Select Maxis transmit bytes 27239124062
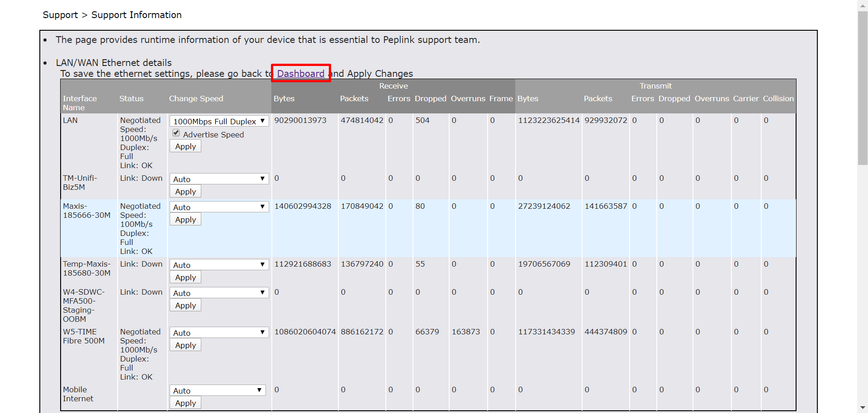The width and height of the screenshot is (868, 413). pyautogui.click(x=544, y=206)
